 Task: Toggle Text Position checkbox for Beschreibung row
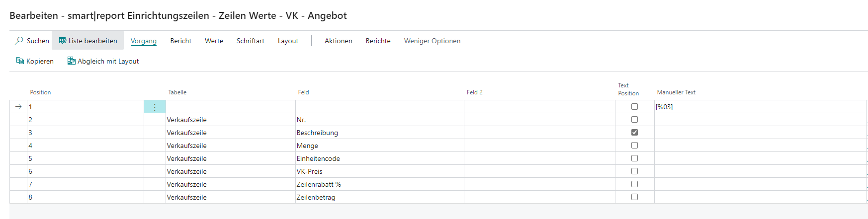pyautogui.click(x=634, y=133)
